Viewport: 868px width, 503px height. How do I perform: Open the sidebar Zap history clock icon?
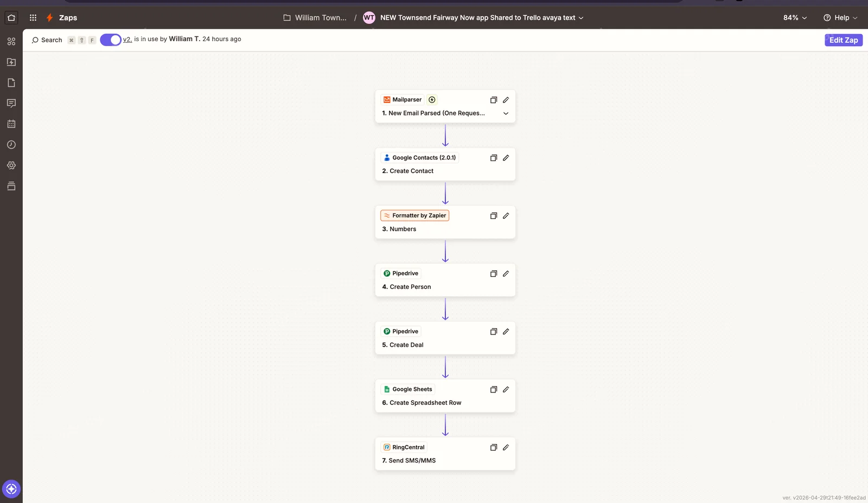click(11, 145)
